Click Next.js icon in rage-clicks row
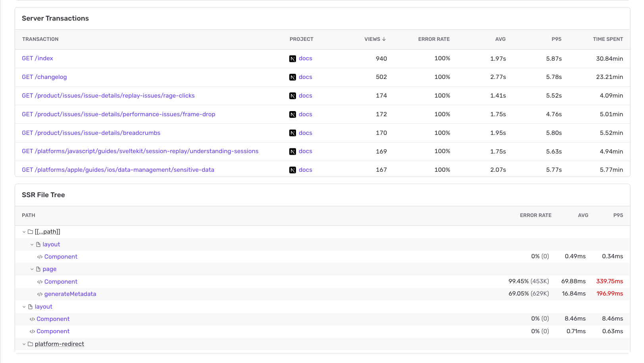 click(292, 96)
